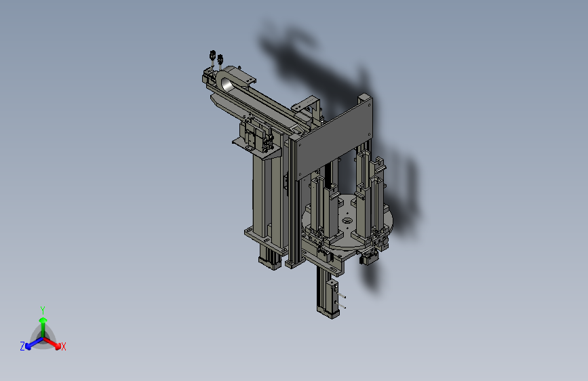The height and width of the screenshot is (381, 588).
Task: Click the blue Z axis on the orientation triad
Action: point(34,344)
